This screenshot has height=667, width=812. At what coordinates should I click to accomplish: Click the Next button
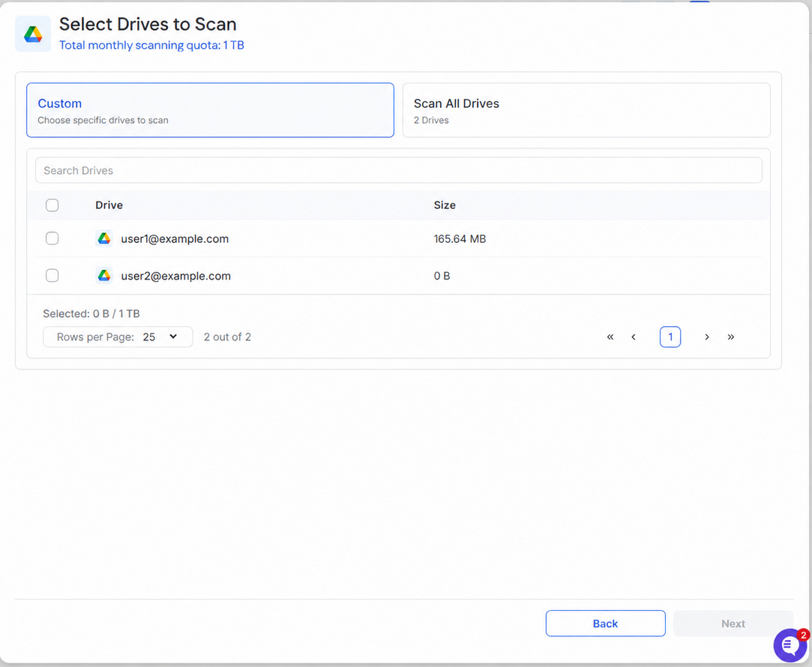pos(733,624)
